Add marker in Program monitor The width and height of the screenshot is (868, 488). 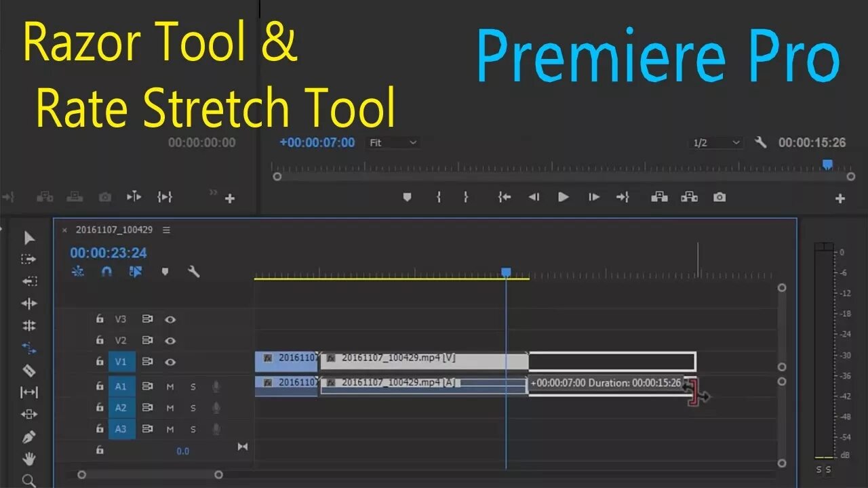407,197
